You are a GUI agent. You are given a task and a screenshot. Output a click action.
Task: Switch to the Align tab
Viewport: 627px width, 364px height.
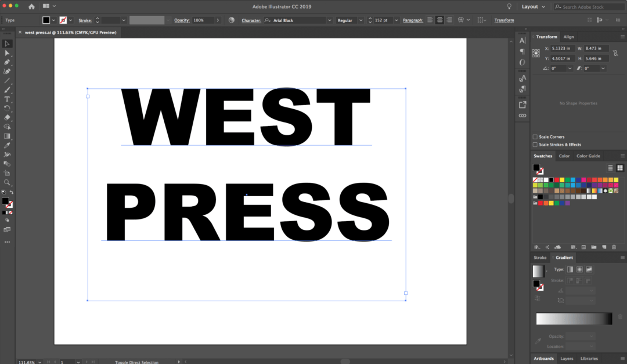569,37
